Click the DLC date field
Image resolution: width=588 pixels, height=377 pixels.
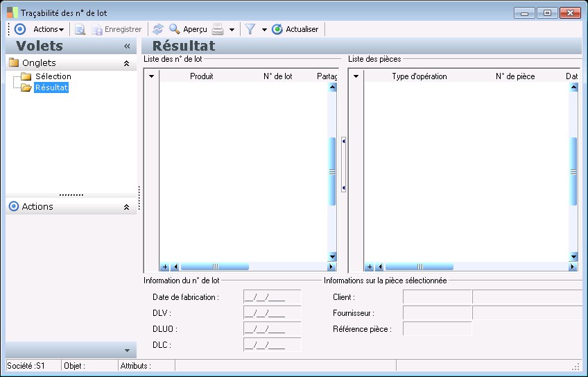pos(273,344)
